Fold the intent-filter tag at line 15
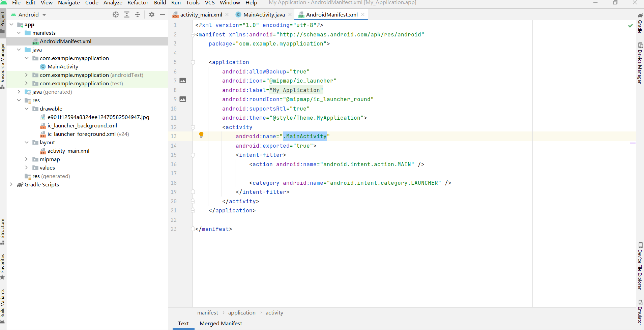 [193, 155]
